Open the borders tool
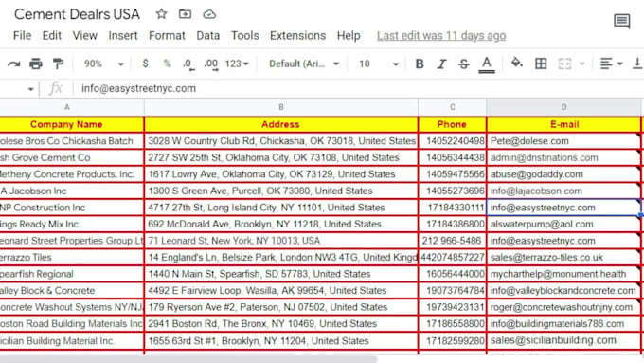The image size is (644, 363). (541, 64)
